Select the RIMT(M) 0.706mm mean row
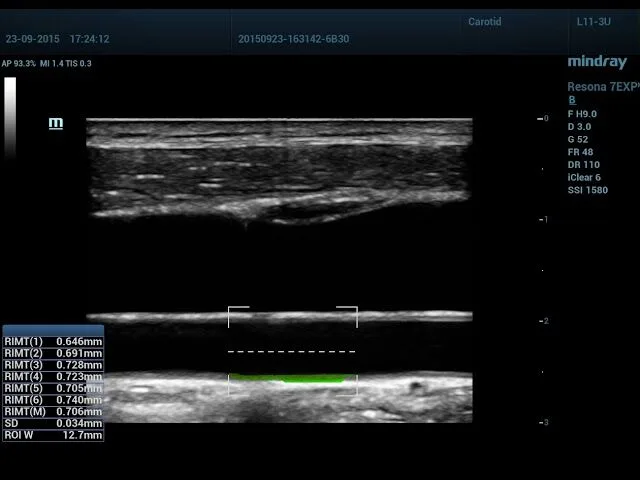 click(x=53, y=411)
